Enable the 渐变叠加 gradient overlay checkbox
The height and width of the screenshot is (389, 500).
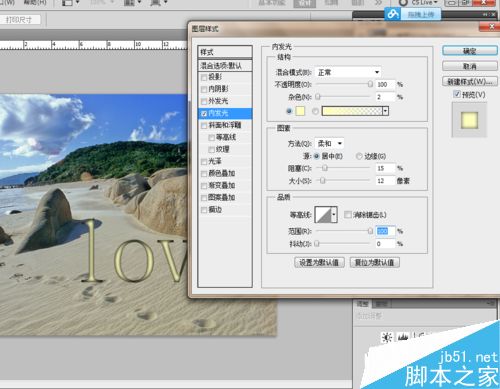pyautogui.click(x=204, y=186)
